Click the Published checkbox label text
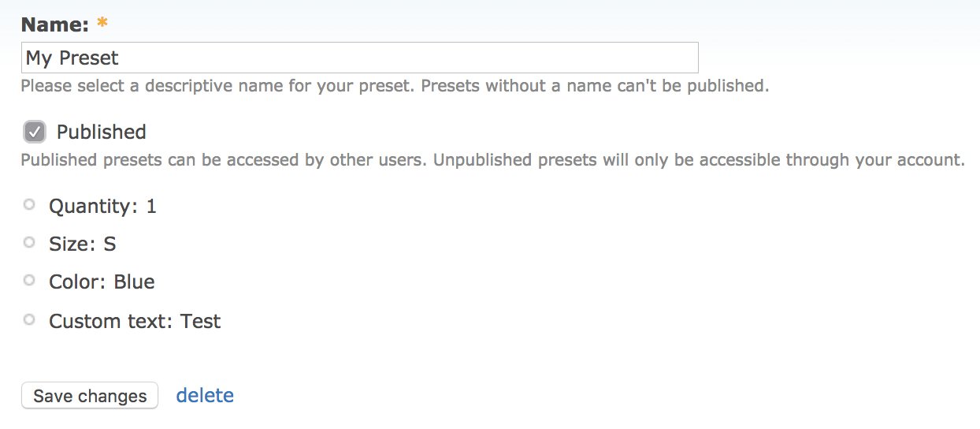The height and width of the screenshot is (429, 980). (101, 132)
